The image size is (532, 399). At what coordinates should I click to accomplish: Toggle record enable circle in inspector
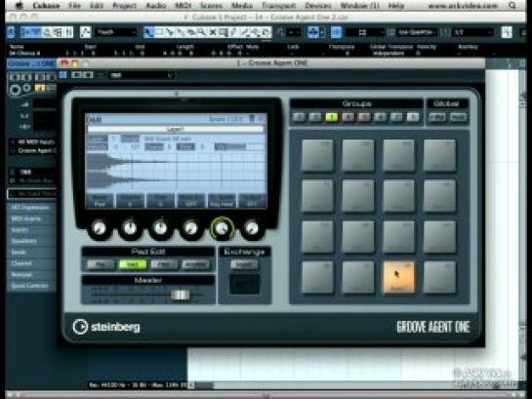point(15,90)
